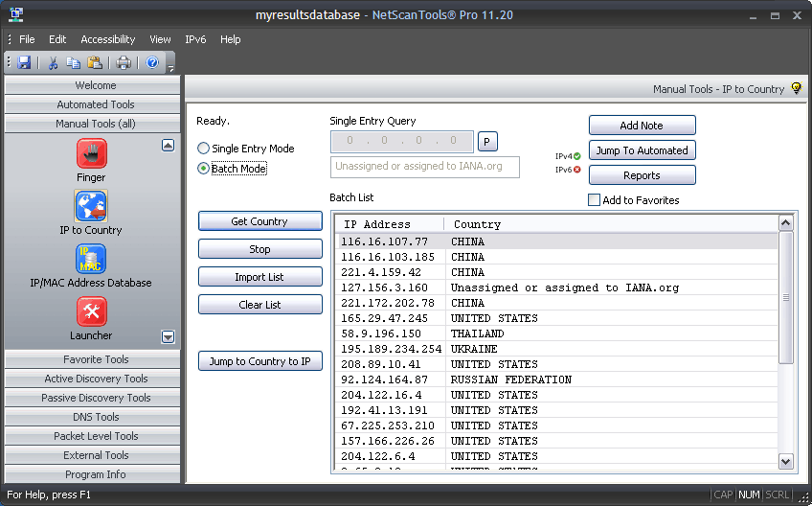Viewport: 812px width, 506px height.
Task: Select row 195.189.234.254 UKRAINE
Action: [556, 349]
